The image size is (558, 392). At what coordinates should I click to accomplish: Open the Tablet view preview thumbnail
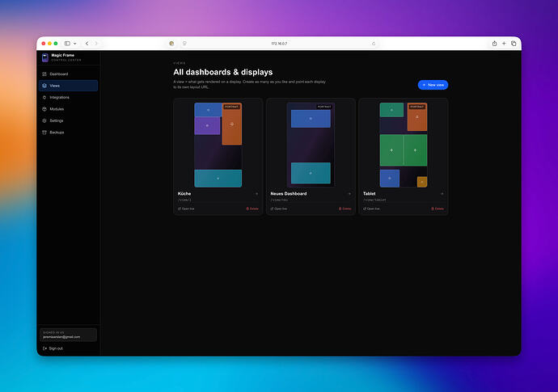404,145
